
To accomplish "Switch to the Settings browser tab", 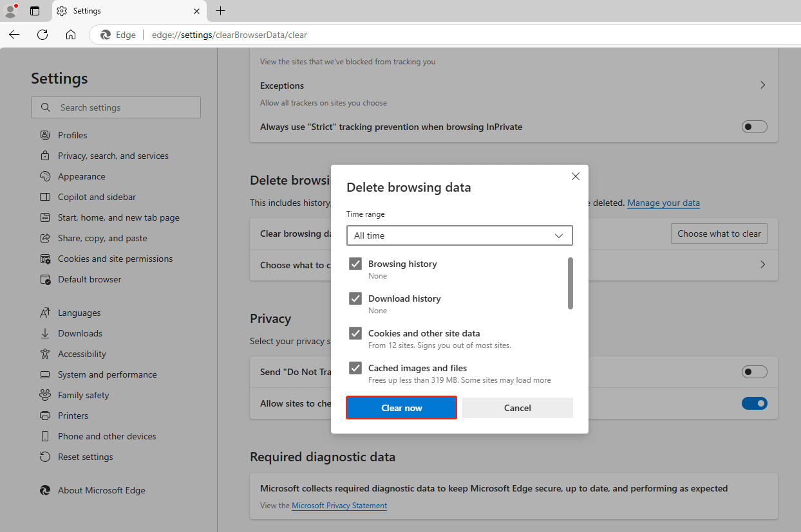I will (129, 11).
